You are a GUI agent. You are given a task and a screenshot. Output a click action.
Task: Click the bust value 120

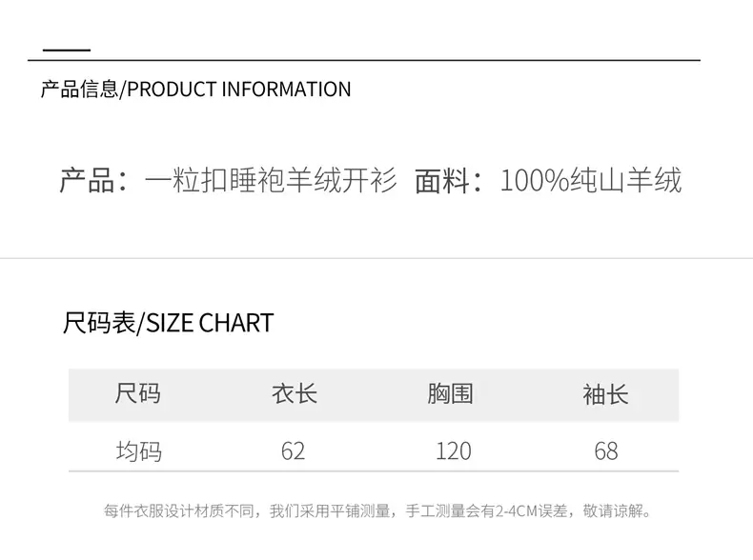coord(454,451)
